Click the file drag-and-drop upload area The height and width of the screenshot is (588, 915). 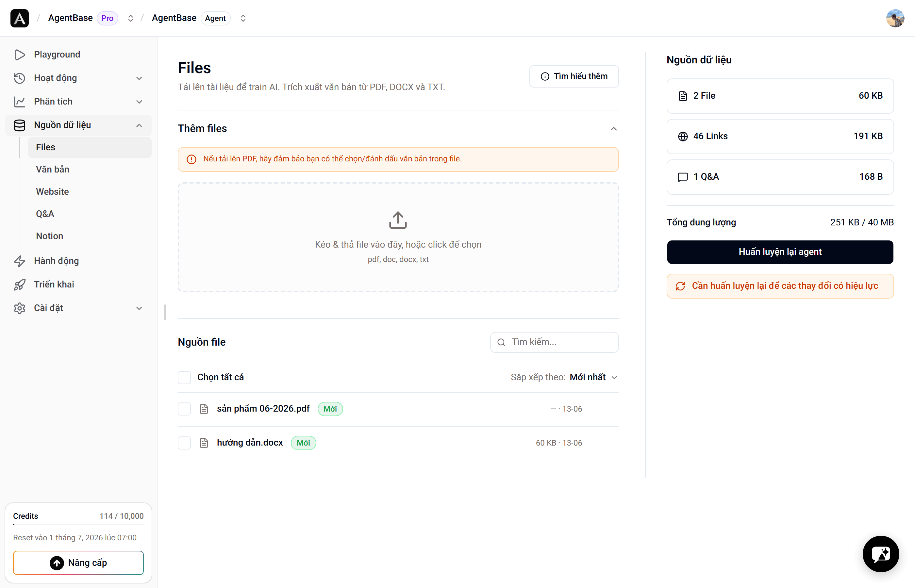(x=398, y=237)
